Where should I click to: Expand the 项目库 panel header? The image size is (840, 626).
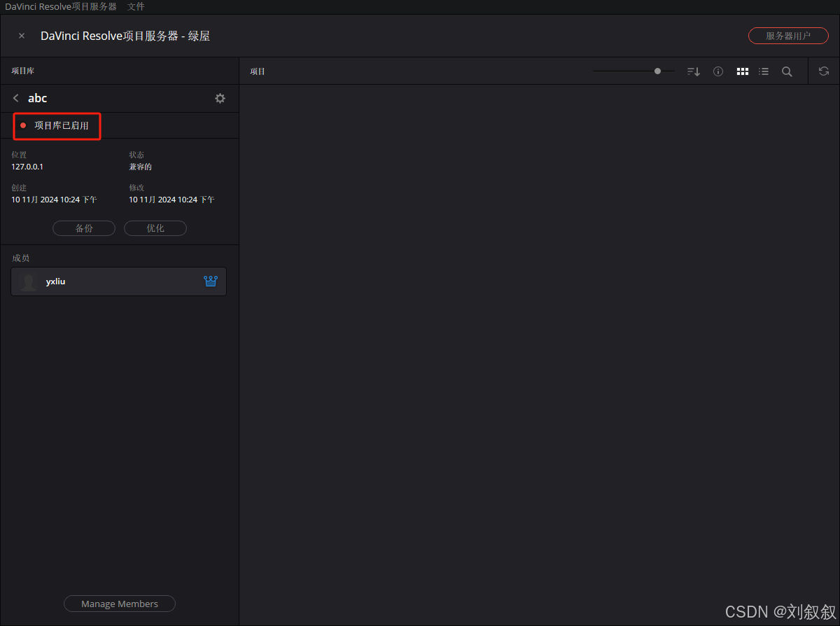(21, 70)
